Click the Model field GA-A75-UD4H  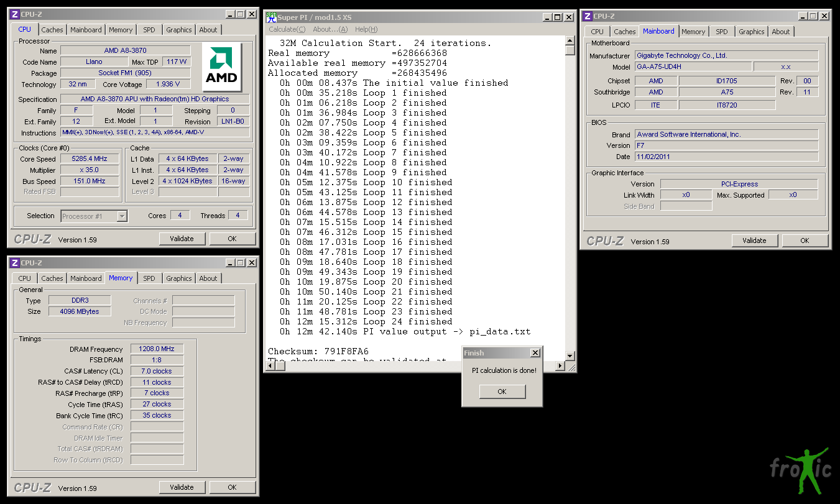coord(693,67)
